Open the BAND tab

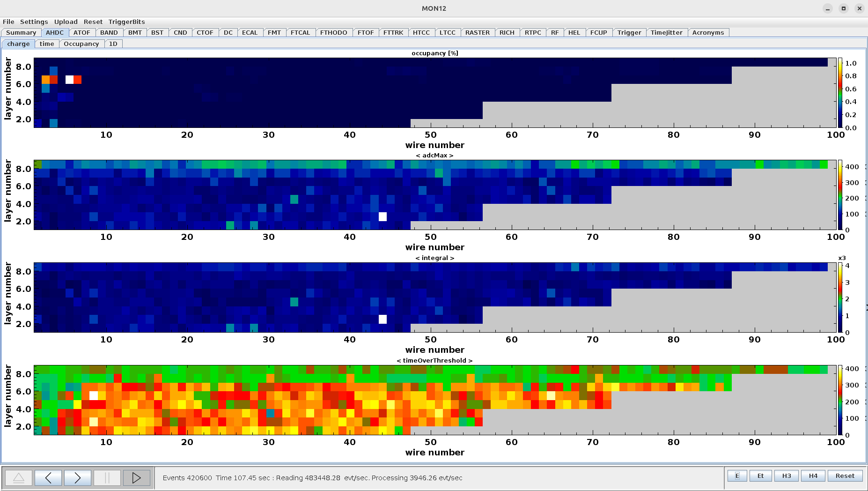[x=109, y=32]
